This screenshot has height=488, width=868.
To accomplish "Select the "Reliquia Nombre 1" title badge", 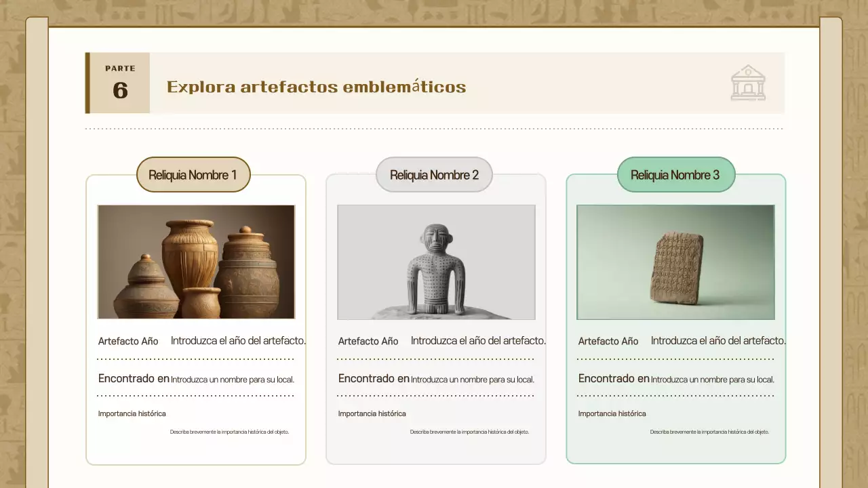I will pyautogui.click(x=193, y=174).
